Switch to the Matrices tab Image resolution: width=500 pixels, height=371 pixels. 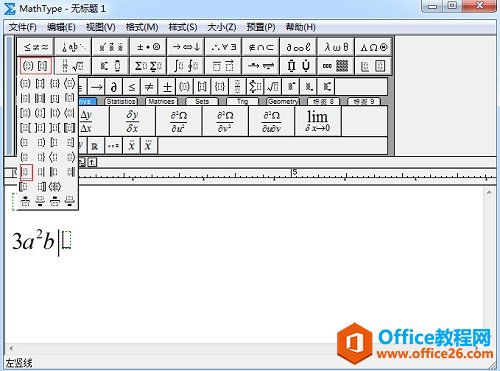click(x=161, y=101)
